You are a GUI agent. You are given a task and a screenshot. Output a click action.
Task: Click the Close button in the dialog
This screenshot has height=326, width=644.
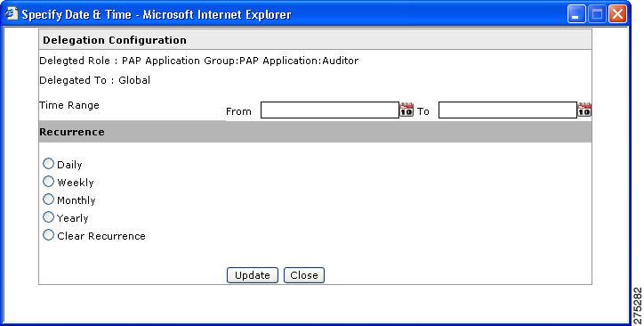(x=304, y=275)
